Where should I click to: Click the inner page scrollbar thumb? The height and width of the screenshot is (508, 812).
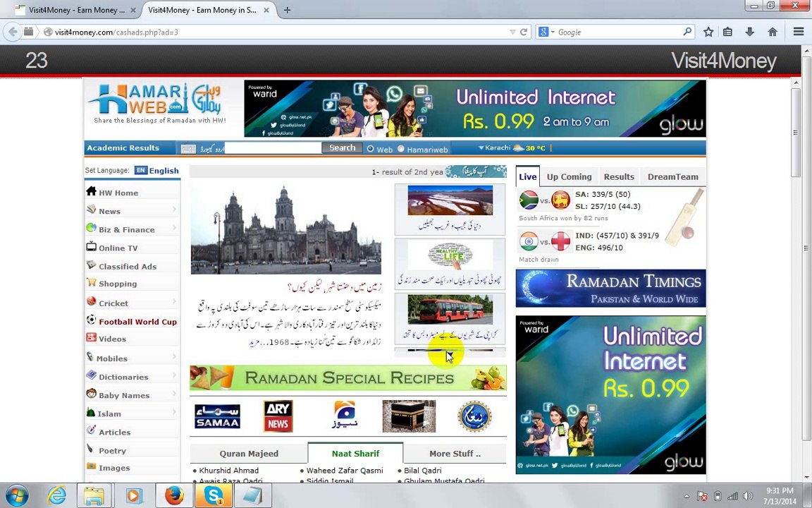[796, 133]
